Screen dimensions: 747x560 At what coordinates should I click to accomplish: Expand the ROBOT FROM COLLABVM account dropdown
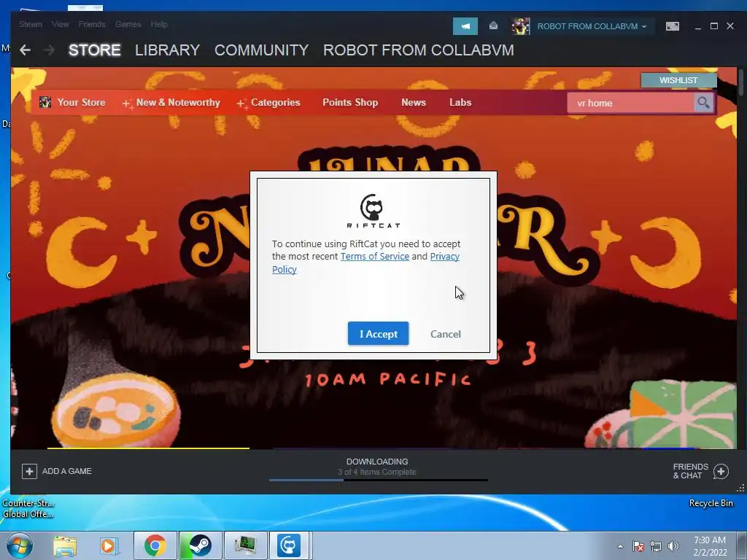coord(592,26)
